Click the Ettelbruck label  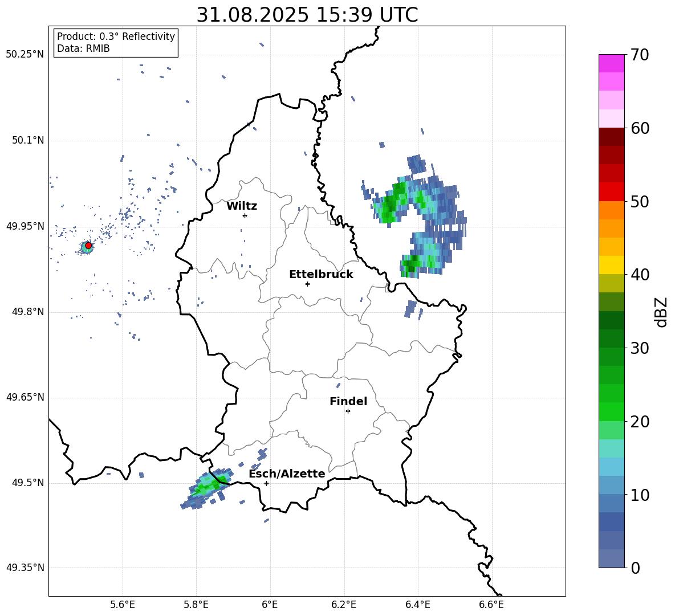tap(321, 275)
